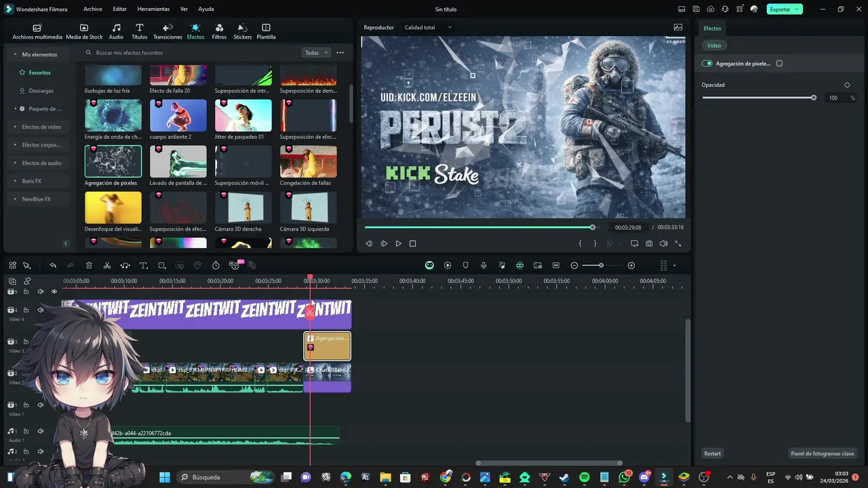This screenshot has width=868, height=488.
Task: Open audio beat tool in timeline toolbar
Action: (x=125, y=266)
